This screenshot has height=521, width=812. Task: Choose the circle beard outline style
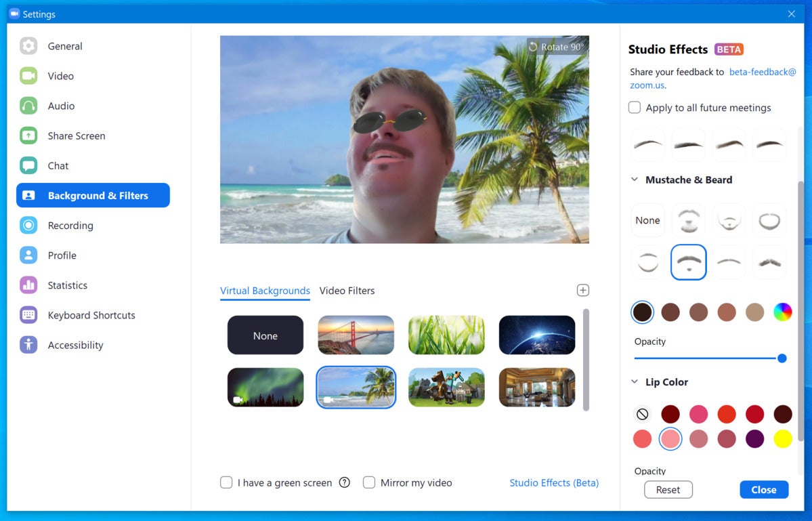pos(769,221)
